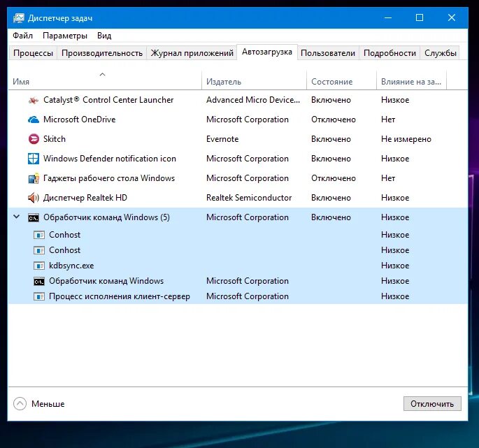The height and width of the screenshot is (448, 479).
Task: Open the Файл menu
Action: [x=22, y=36]
